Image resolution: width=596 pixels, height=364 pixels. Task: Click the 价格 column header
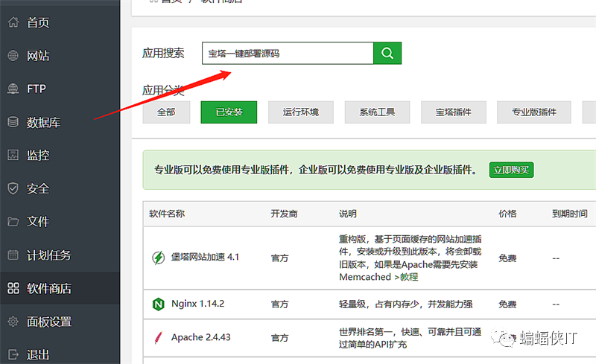(x=507, y=214)
